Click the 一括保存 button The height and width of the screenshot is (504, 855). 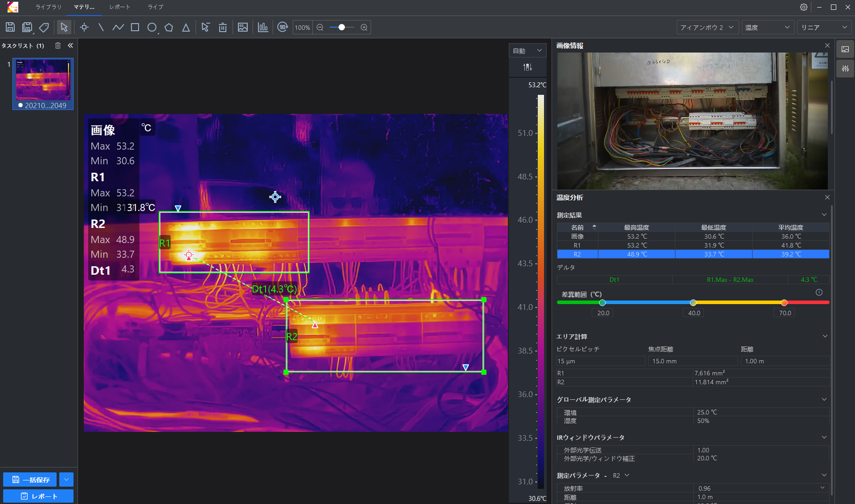pyautogui.click(x=30, y=480)
